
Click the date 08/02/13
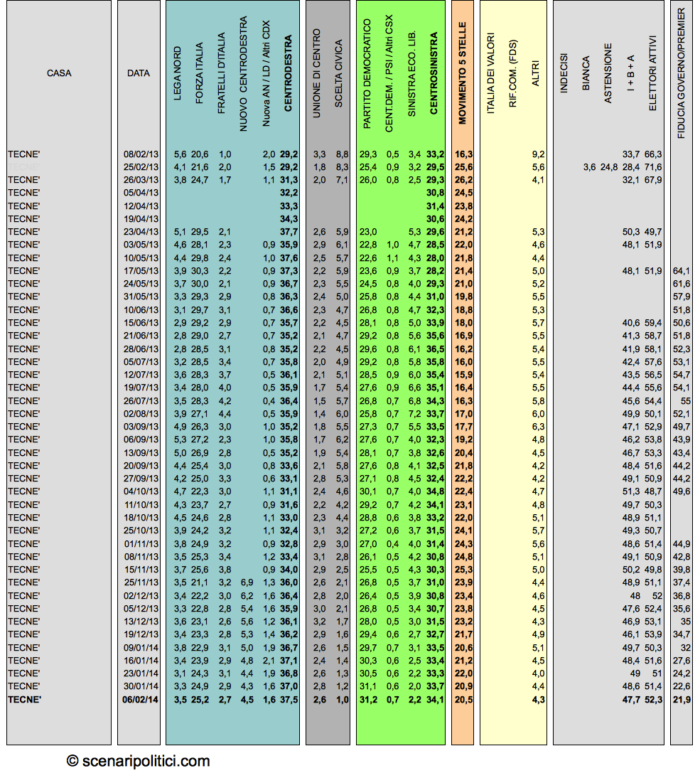coord(141,154)
